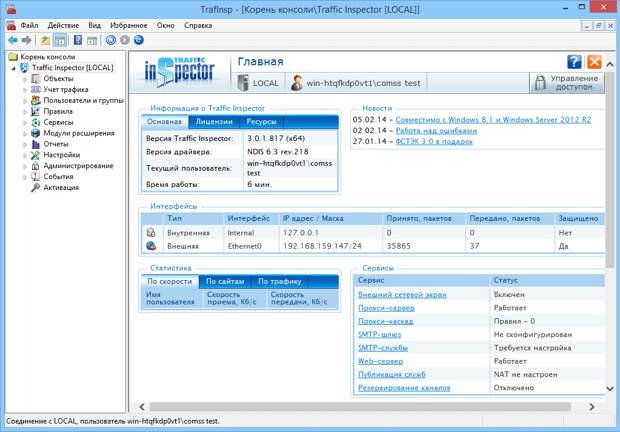Click the horizontal scrollbar right arrow
Screen dimensions: 620x432
[592, 407]
